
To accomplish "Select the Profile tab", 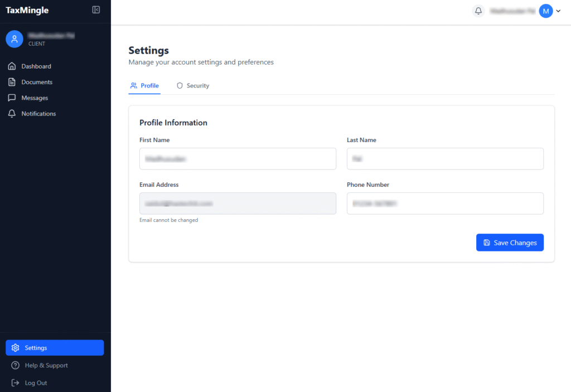I will coord(144,86).
